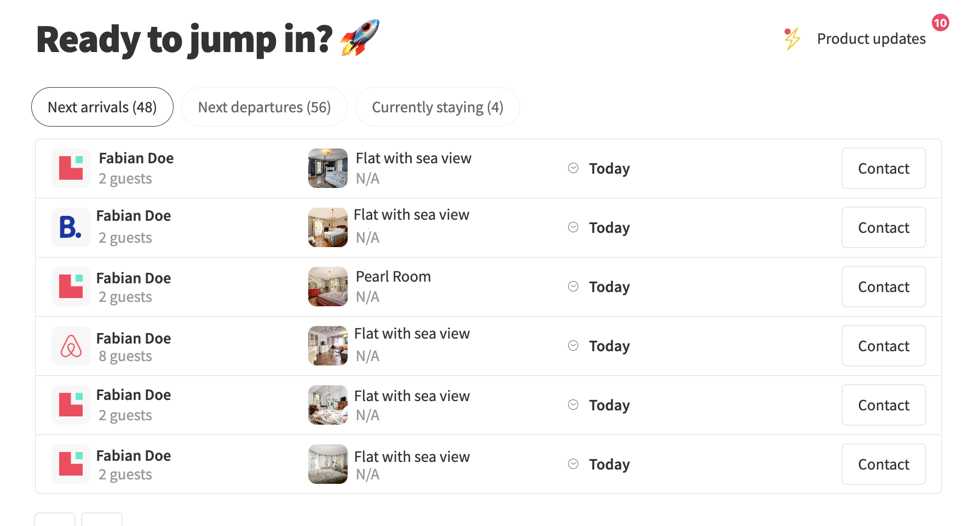Click the pink channel logo on the last booking row

pos(71,464)
